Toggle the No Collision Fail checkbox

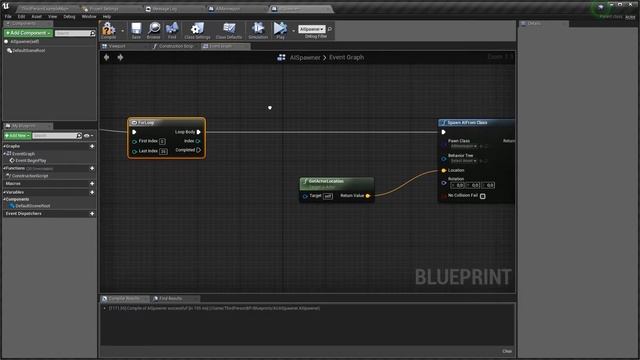pyautogui.click(x=483, y=196)
